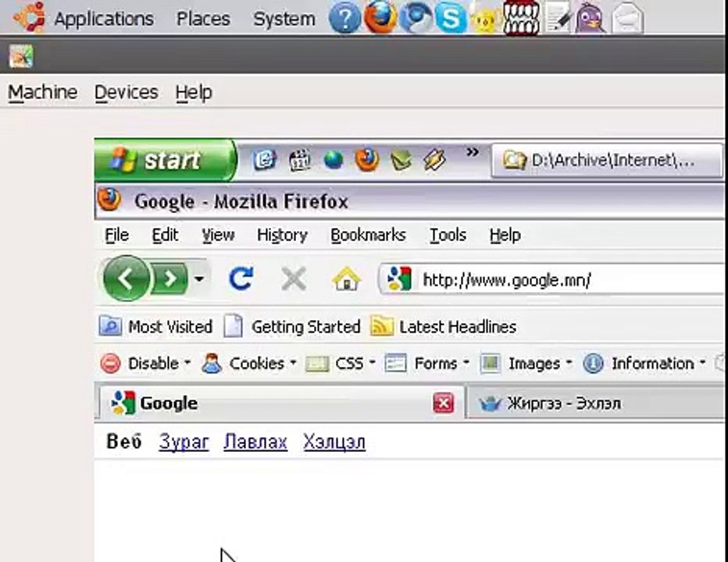Click the gray Stop loading X button
Image resolution: width=728 pixels, height=562 pixels.
tap(294, 279)
